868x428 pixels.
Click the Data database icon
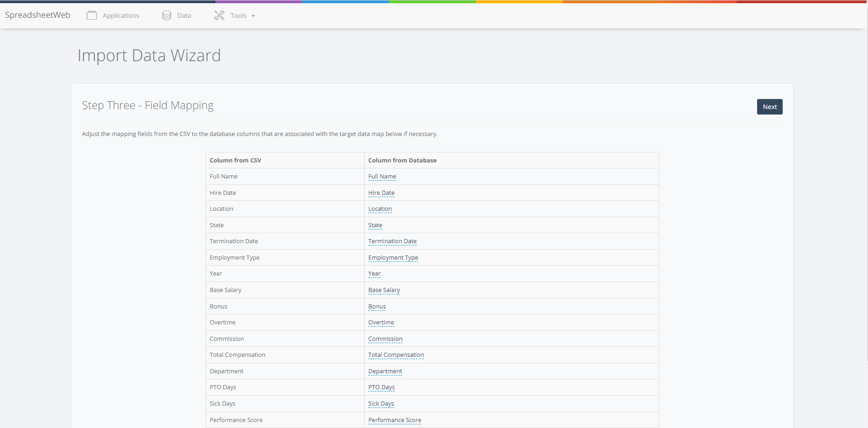pyautogui.click(x=167, y=16)
